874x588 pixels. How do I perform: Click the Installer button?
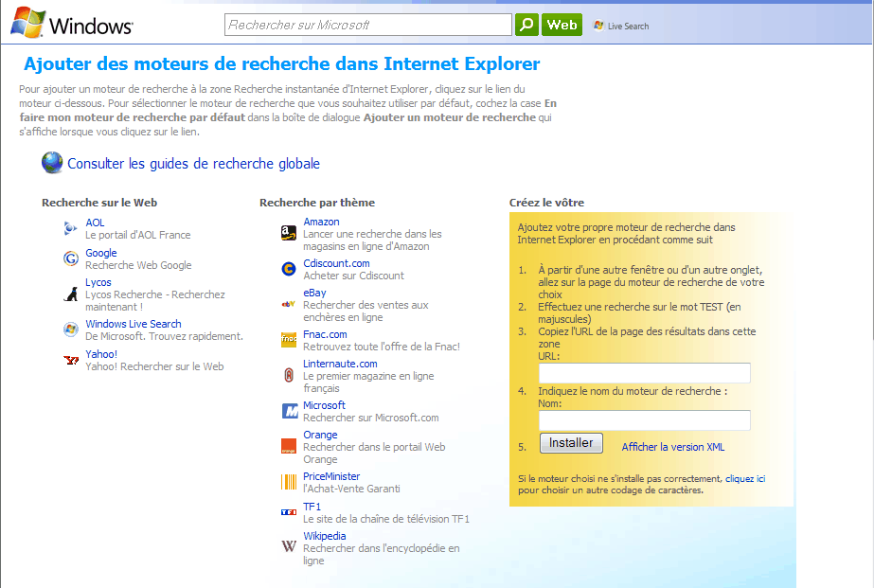point(571,443)
